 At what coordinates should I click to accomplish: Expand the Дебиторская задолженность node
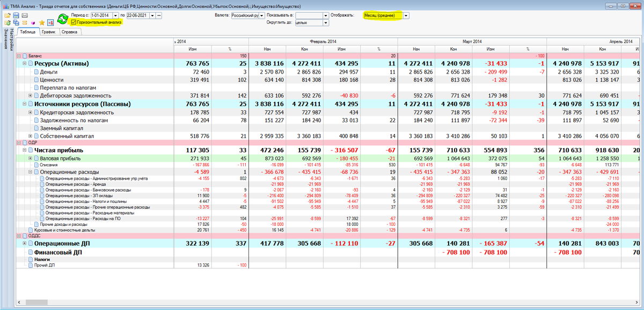[30, 96]
